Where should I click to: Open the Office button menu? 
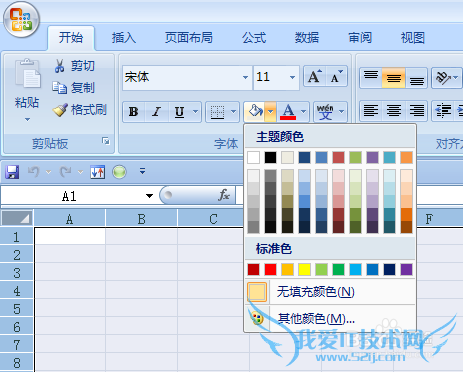21,19
